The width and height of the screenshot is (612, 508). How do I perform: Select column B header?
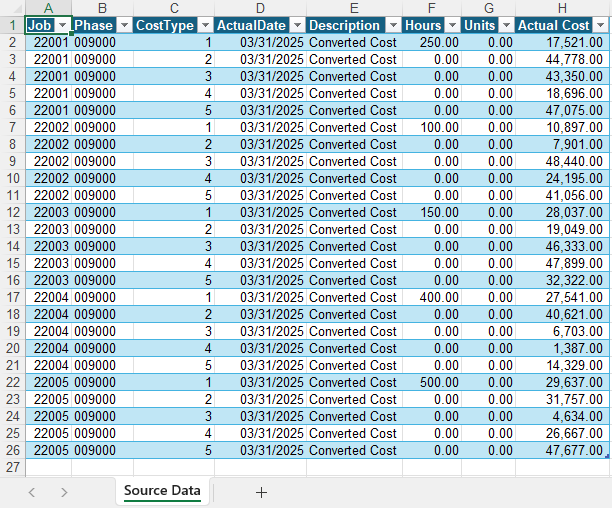pyautogui.click(x=102, y=8)
